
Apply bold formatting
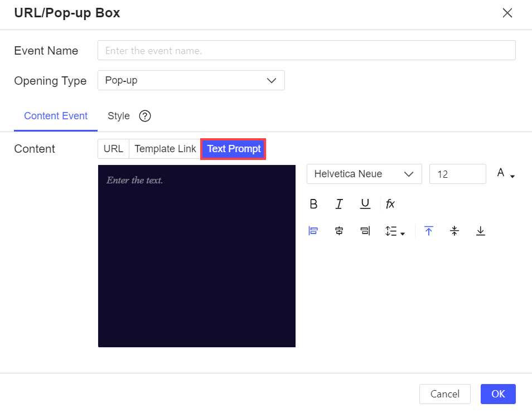click(313, 203)
